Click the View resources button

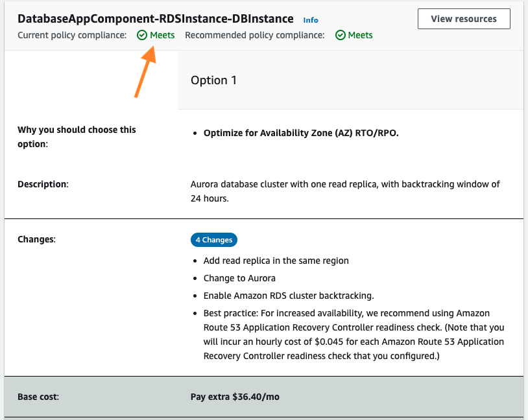464,19
